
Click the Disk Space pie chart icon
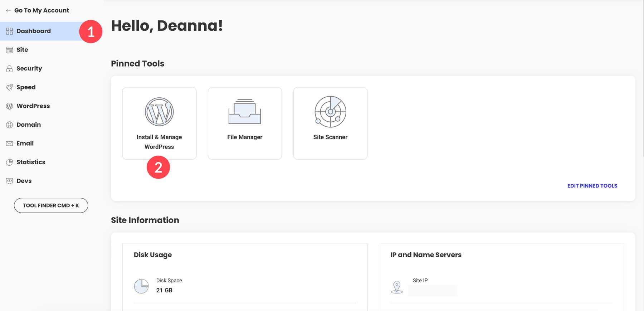(141, 286)
